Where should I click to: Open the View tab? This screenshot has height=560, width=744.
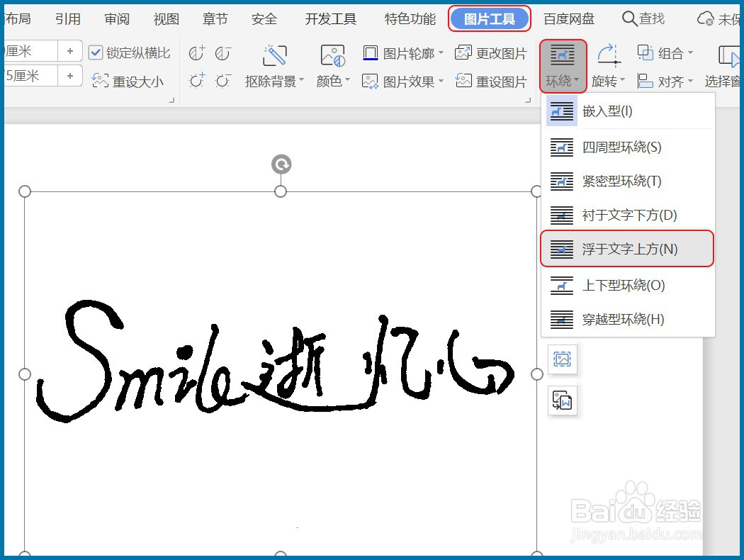pos(167,19)
